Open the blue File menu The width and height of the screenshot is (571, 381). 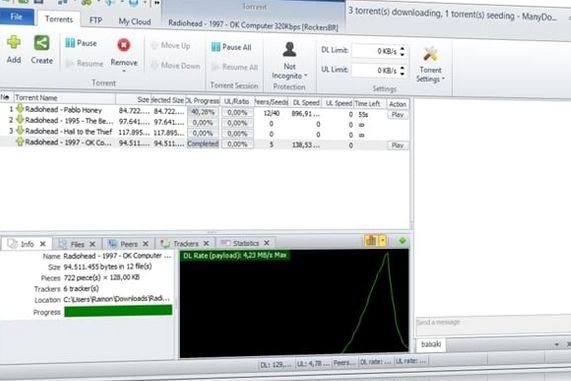[x=17, y=17]
